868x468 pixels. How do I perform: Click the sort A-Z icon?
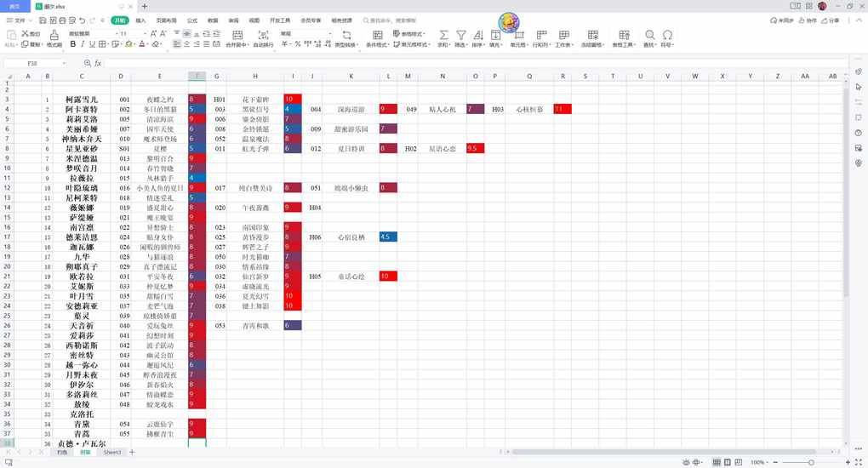(477, 35)
